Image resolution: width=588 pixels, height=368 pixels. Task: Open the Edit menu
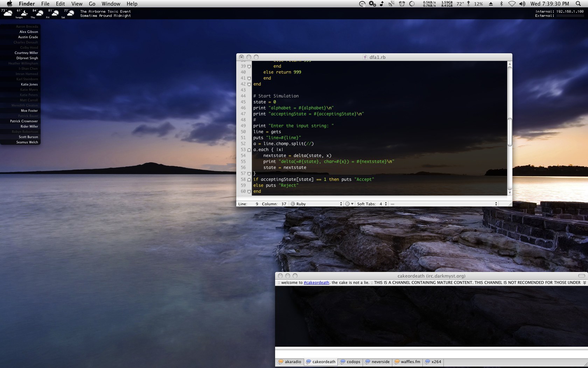click(61, 4)
